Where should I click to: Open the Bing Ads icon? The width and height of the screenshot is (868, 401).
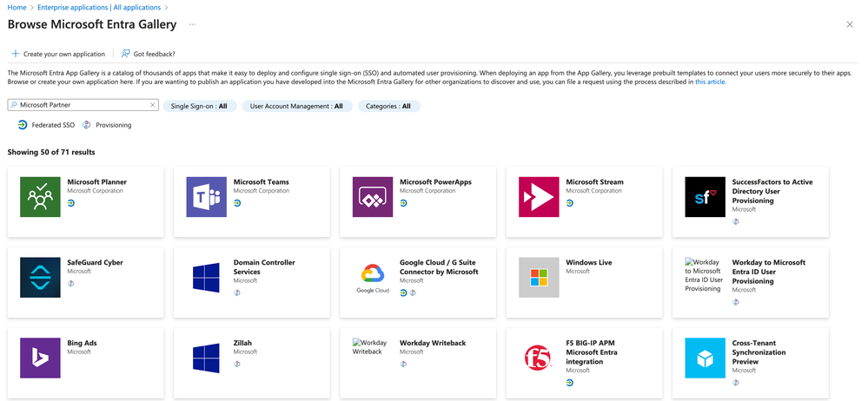40,358
